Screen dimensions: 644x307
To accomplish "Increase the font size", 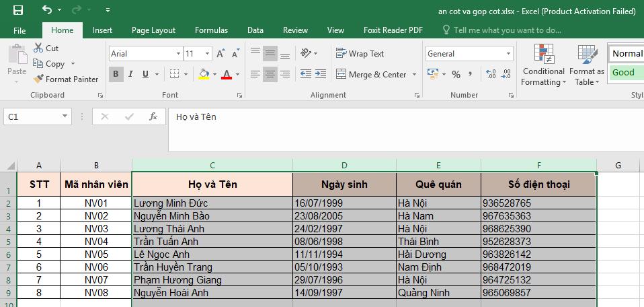I will [x=220, y=53].
